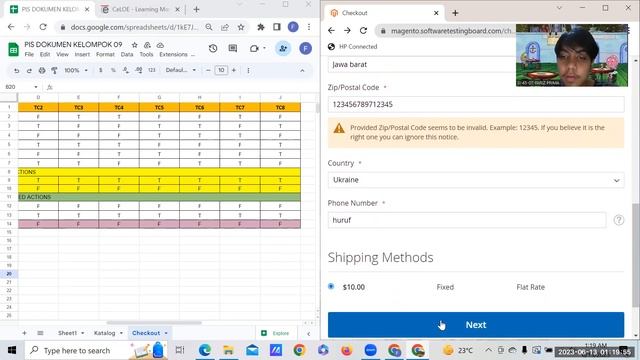Reload the Checkout page
This screenshot has width=640, height=360.
coord(363,31)
